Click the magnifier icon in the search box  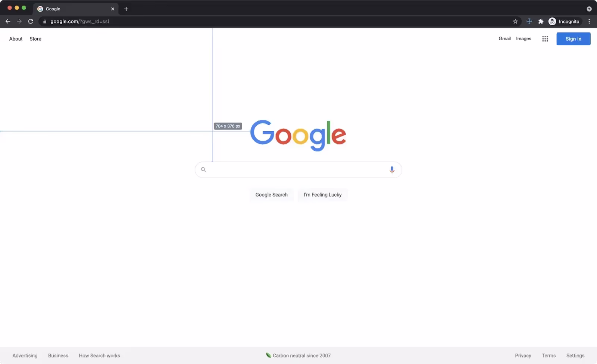[x=203, y=170]
